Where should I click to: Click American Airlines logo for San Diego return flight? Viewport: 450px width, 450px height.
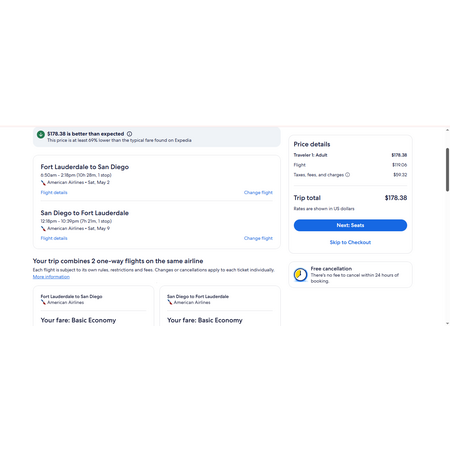(43, 229)
